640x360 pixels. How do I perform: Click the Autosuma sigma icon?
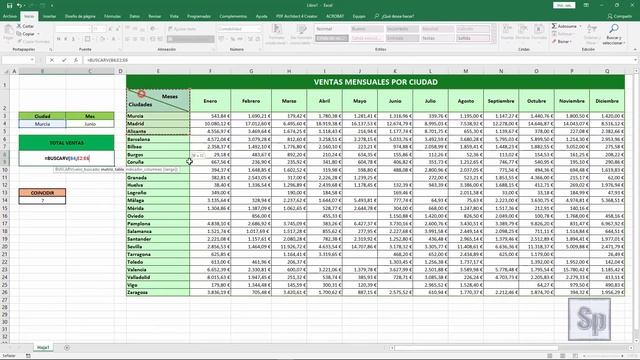[x=554, y=26]
